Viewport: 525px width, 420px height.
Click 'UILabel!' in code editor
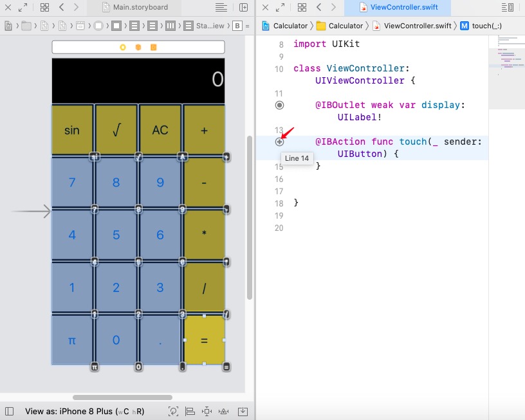click(359, 117)
